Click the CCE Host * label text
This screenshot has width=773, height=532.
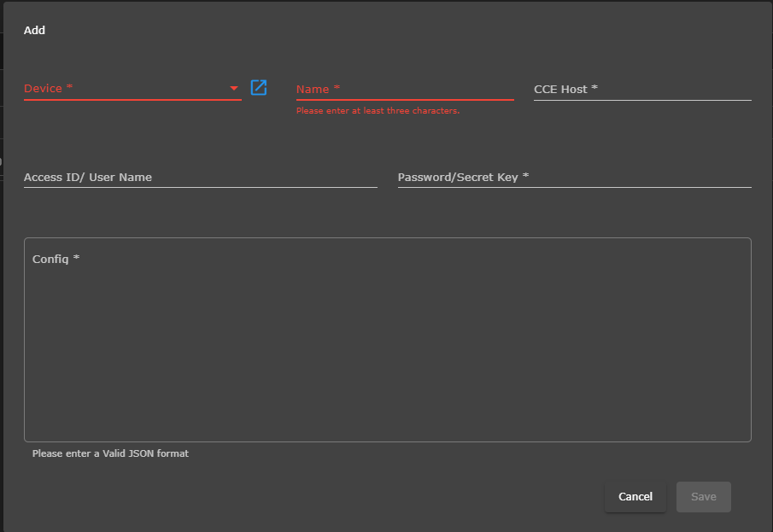(x=565, y=89)
